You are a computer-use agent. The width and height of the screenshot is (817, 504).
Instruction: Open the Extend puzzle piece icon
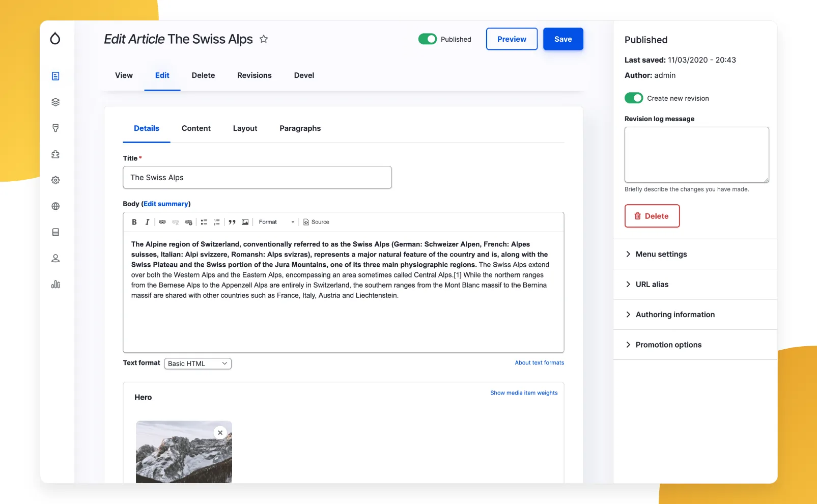tap(55, 154)
